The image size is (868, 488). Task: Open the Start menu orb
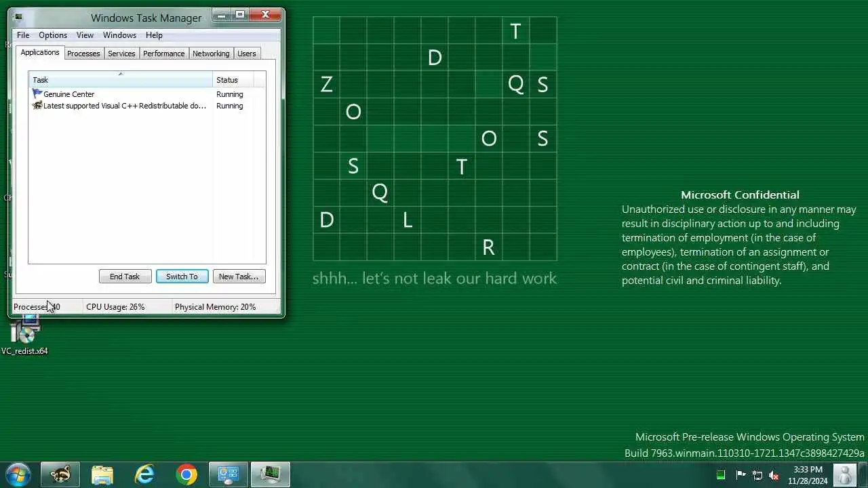pos(17,474)
